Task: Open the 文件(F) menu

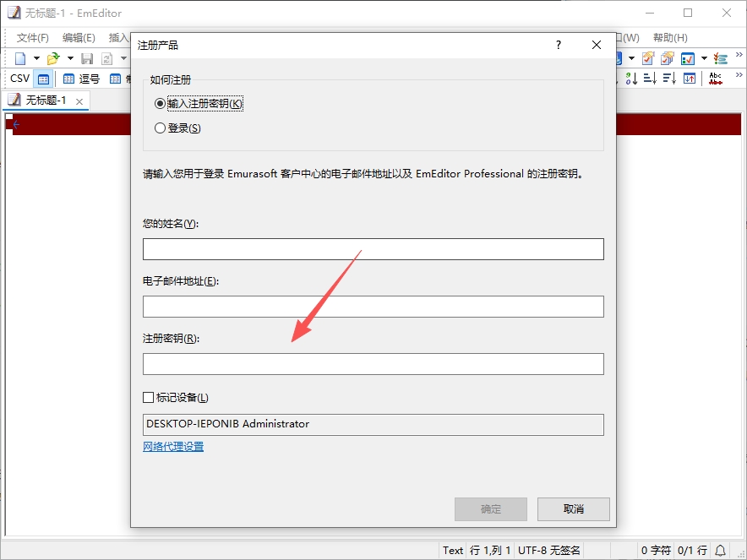Action: point(32,38)
